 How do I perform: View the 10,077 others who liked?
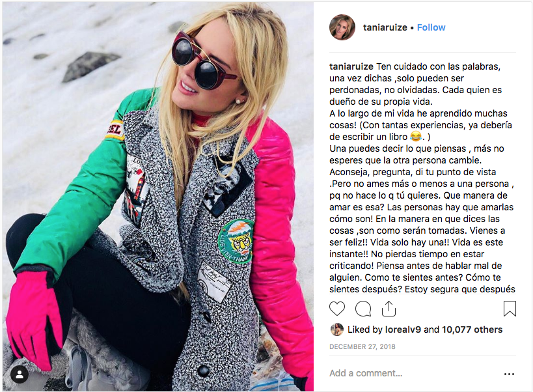tap(472, 329)
